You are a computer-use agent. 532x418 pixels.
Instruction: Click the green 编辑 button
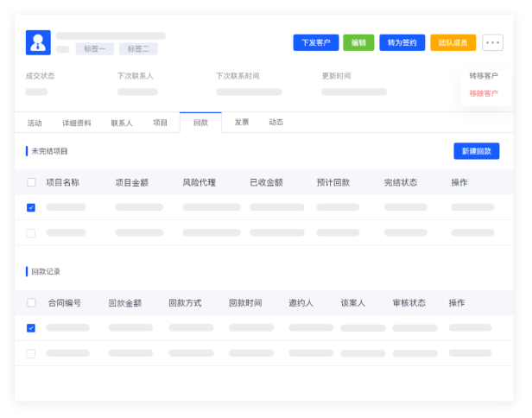358,42
